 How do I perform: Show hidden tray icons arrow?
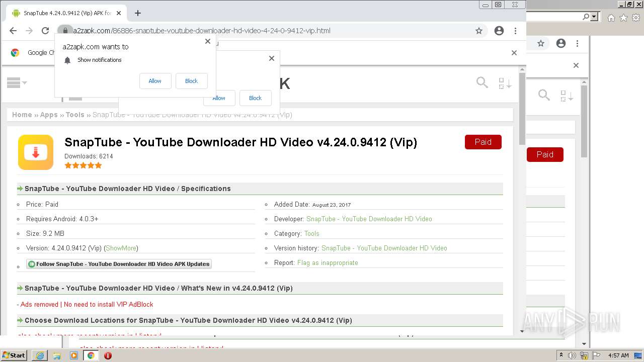click(561, 355)
